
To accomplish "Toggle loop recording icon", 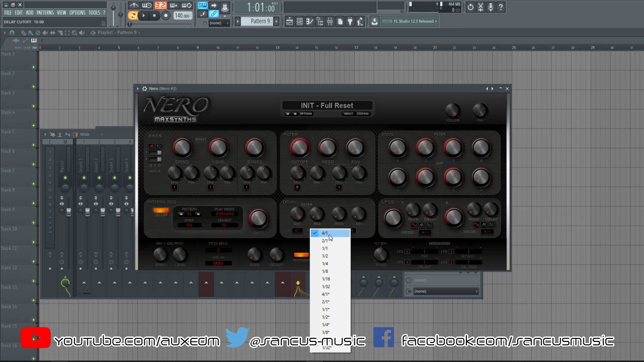I will (186, 6).
